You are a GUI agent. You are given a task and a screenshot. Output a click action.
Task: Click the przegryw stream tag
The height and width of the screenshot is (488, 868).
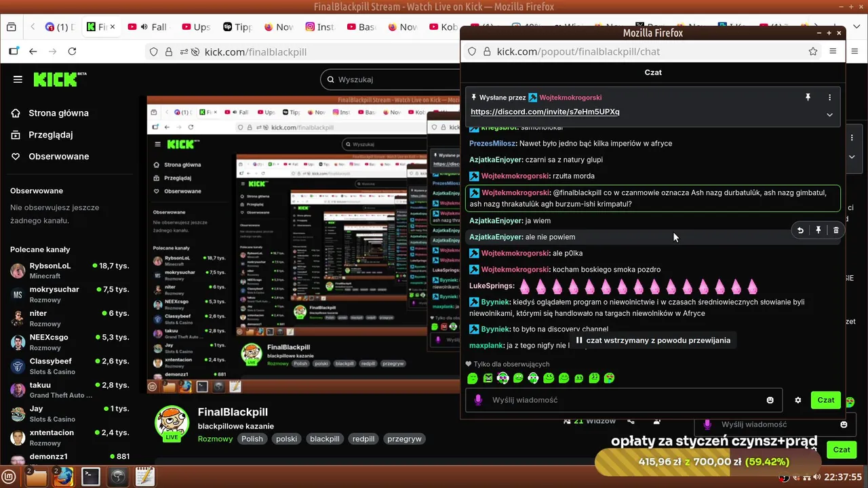tap(404, 439)
